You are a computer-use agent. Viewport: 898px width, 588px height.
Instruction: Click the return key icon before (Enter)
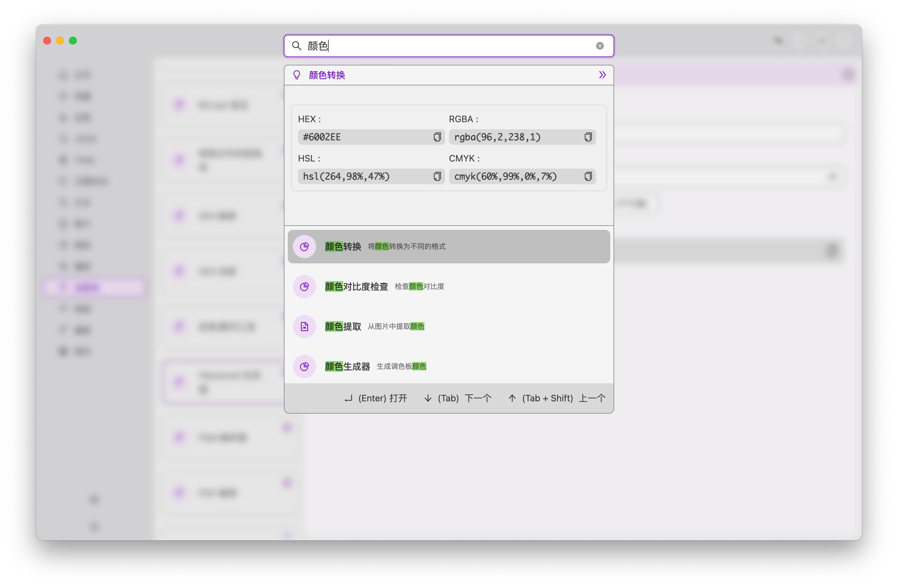(348, 399)
